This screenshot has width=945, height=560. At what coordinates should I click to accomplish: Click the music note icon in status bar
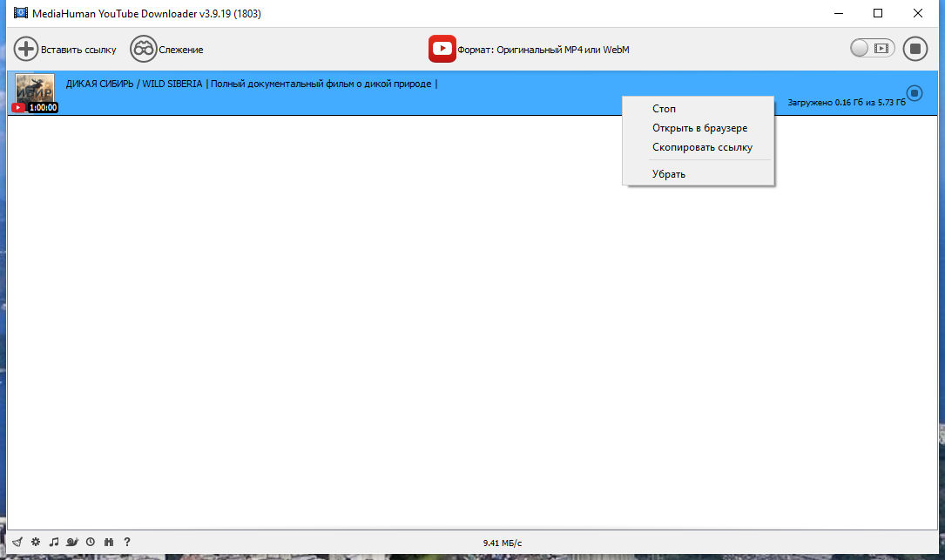54,542
